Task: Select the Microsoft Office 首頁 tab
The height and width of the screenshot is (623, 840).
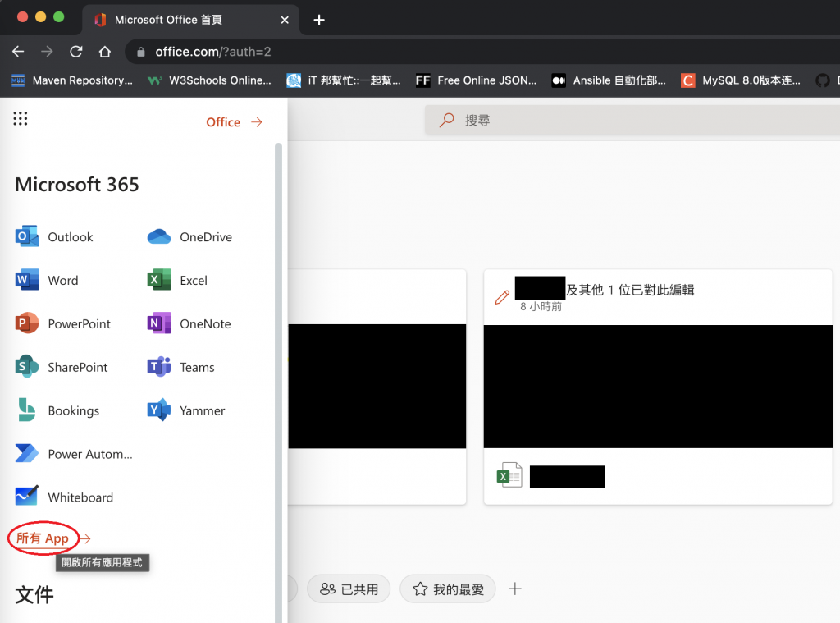Action: pos(191,20)
